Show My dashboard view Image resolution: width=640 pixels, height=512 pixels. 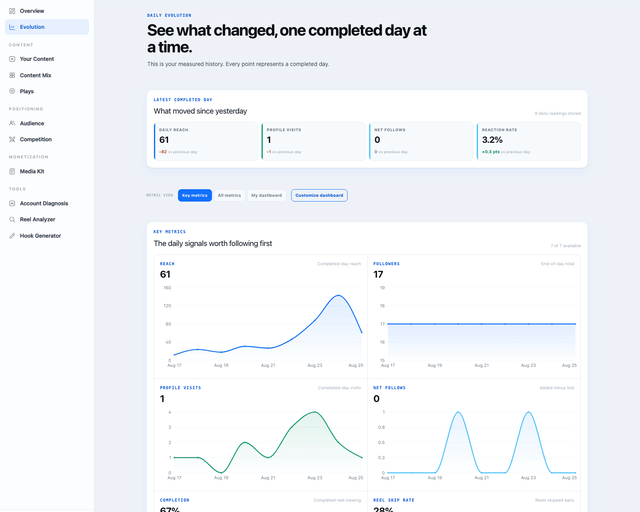tap(267, 195)
